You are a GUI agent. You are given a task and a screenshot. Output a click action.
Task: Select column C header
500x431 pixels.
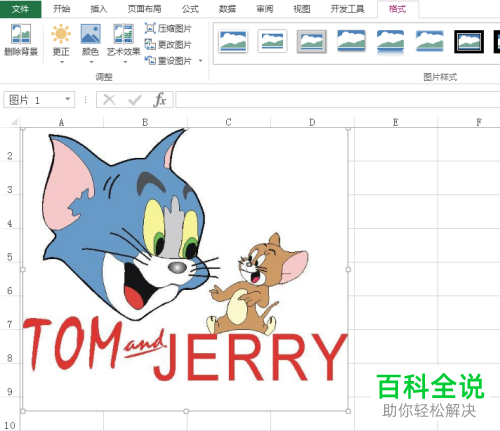(229, 122)
